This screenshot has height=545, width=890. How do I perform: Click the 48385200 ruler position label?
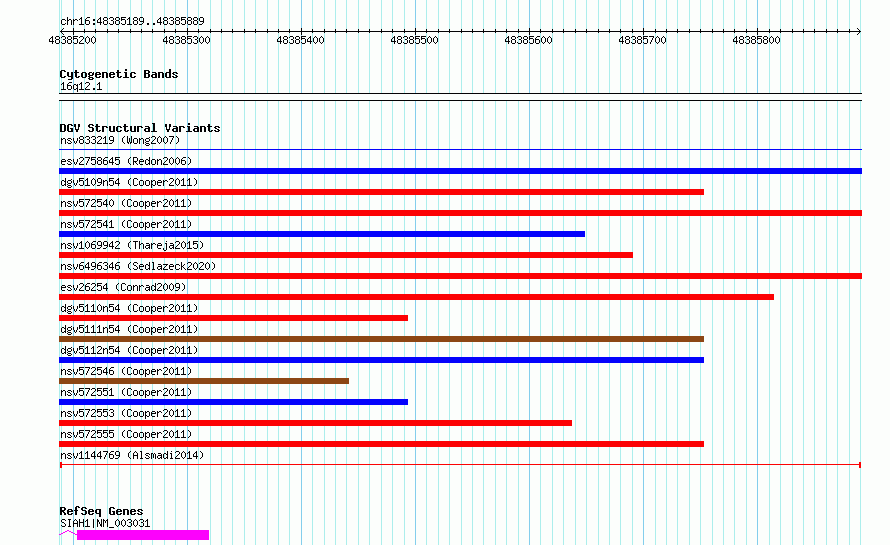tap(73, 40)
